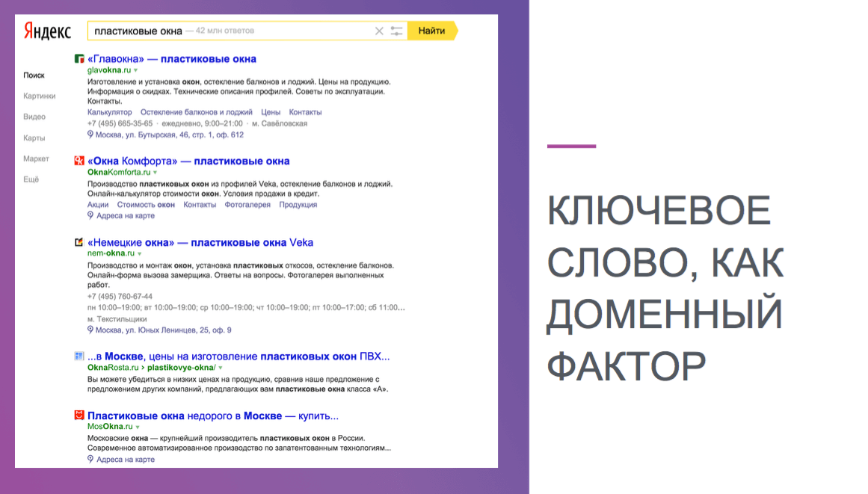Open «Окна Комфорта» — пластиковые окна result title

(188, 161)
